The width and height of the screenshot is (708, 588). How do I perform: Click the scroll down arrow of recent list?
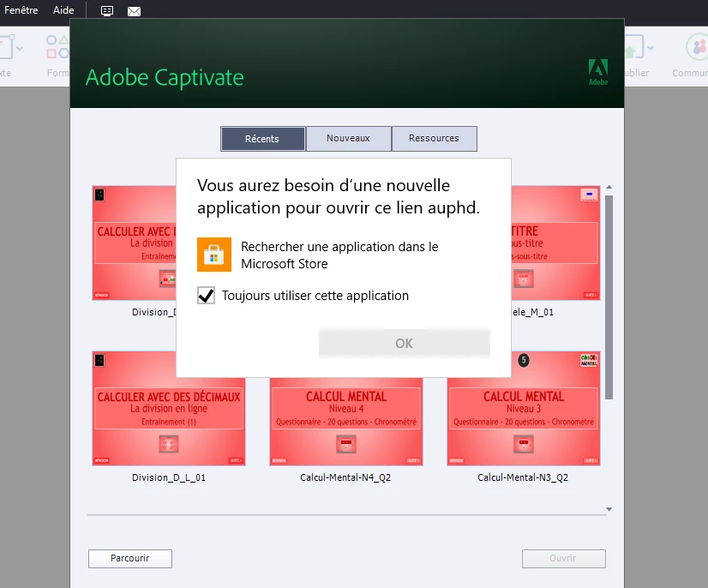pos(609,509)
